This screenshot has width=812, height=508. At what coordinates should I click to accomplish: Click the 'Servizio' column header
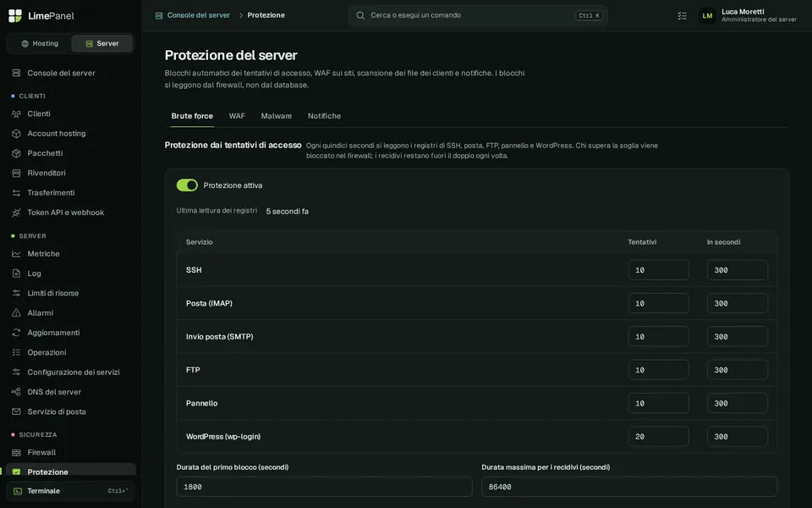coord(200,242)
